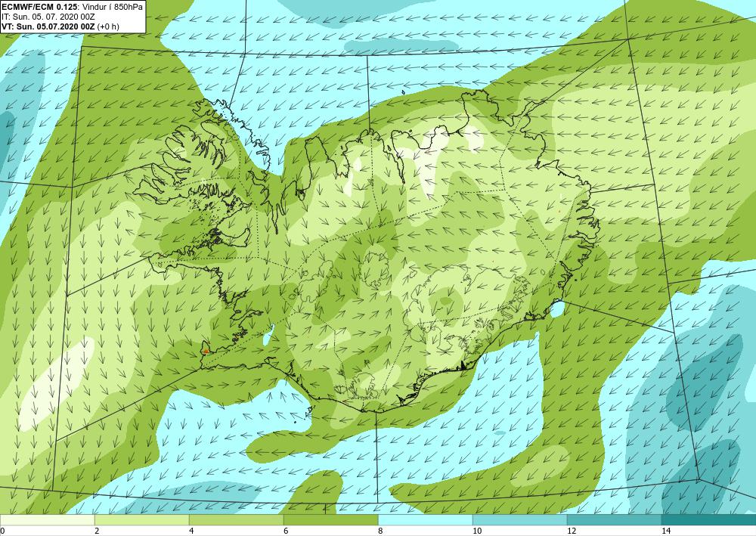Select the palest 0–2 legend color segment
Image resolution: width=756 pixels, height=536 pixels.
point(47,520)
